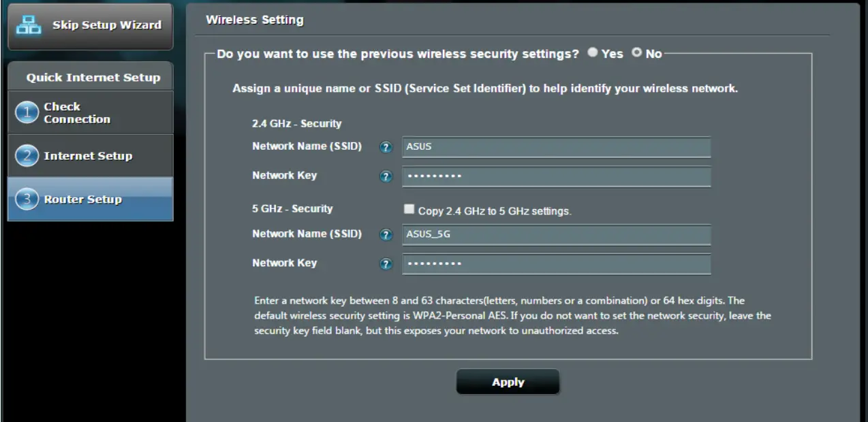Viewport: 868px width, 422px height.
Task: Click help icon beside 2.4 GHz Network Key
Action: click(386, 176)
